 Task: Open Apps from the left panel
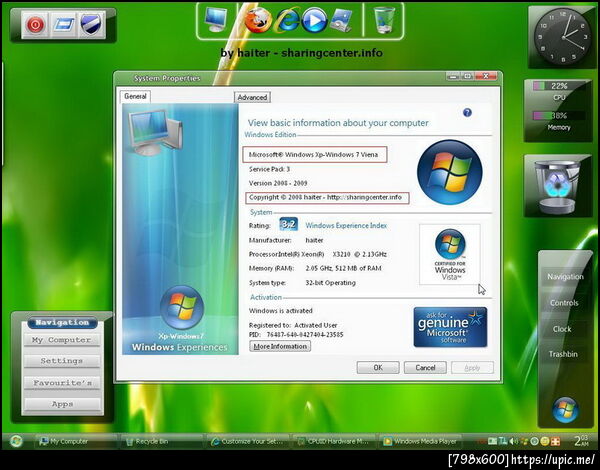click(62, 404)
